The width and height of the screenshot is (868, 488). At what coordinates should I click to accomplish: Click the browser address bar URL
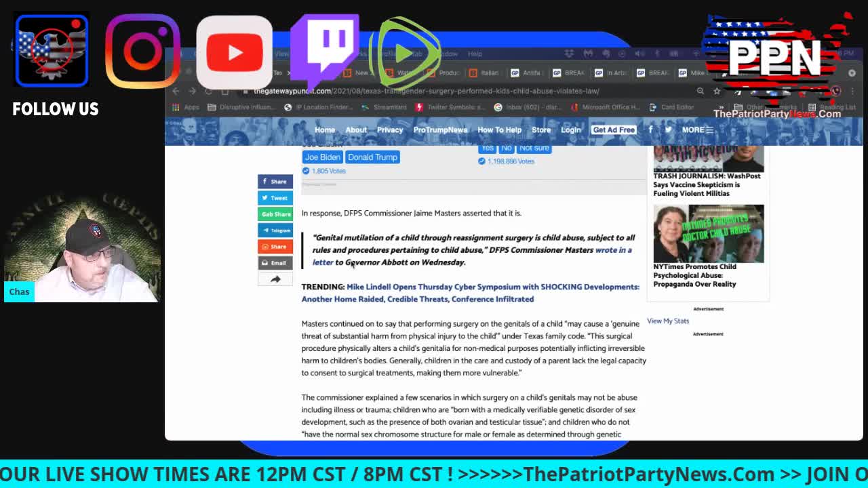coord(427,91)
